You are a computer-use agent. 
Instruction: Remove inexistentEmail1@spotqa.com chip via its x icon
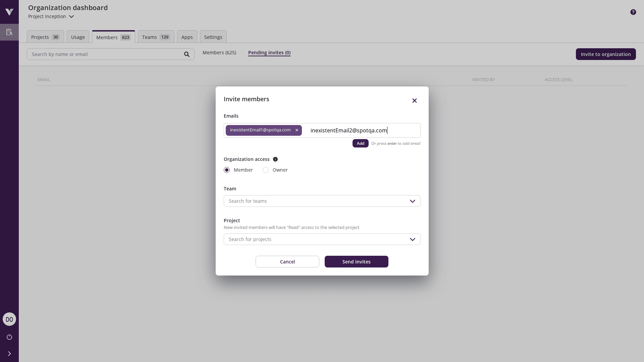tap(297, 130)
